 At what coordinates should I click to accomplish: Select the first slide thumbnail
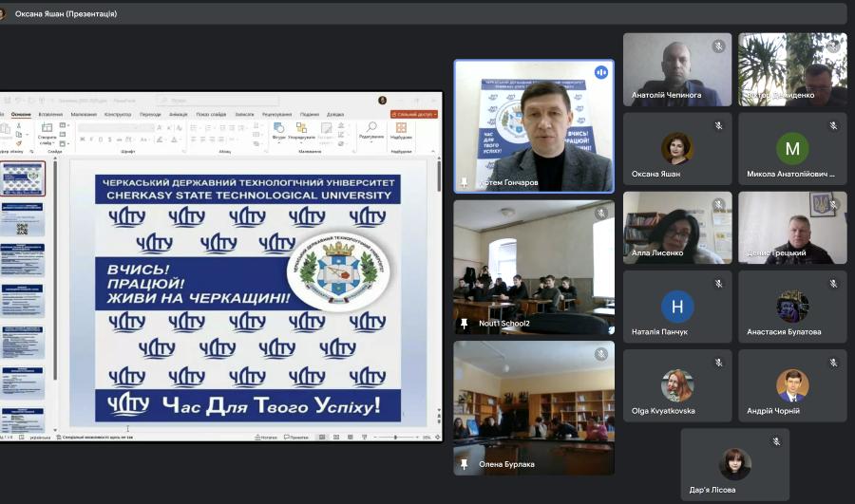pyautogui.click(x=23, y=178)
